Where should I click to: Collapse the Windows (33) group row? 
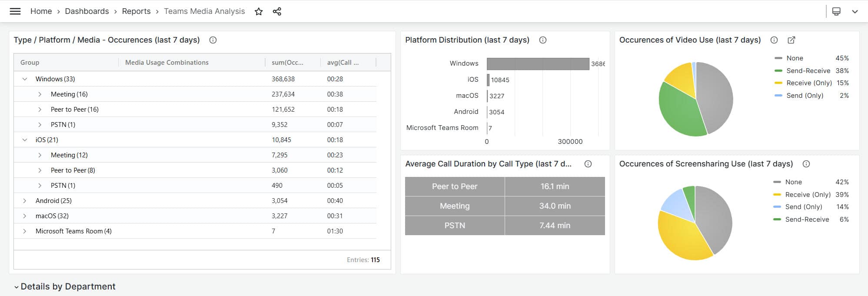25,79
